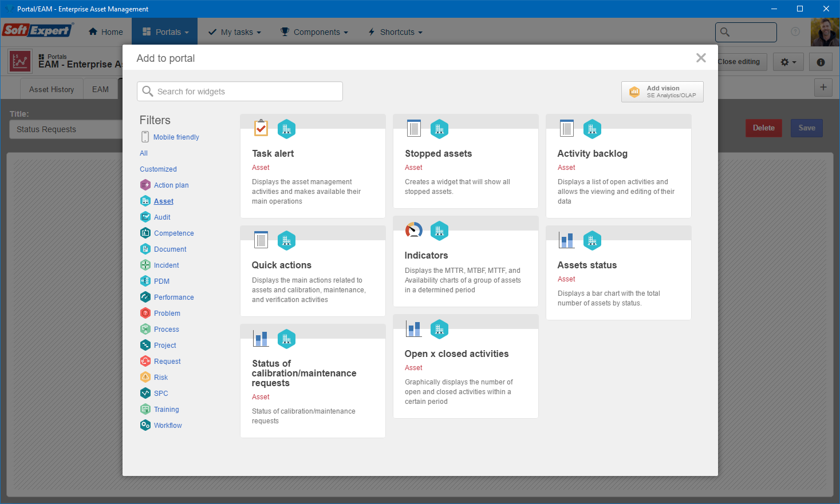Open the gear settings dropdown
Image resolution: width=840 pixels, height=504 pixels.
click(x=788, y=62)
